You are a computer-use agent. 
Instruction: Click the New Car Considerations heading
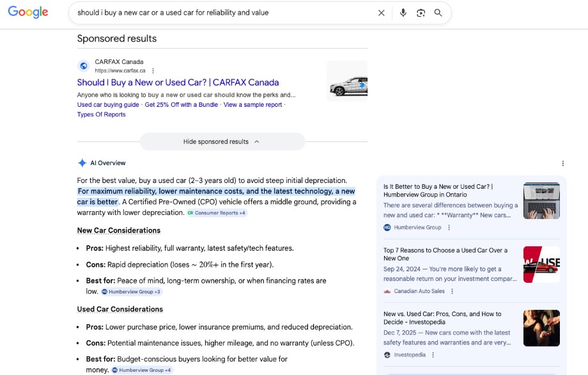(x=118, y=230)
